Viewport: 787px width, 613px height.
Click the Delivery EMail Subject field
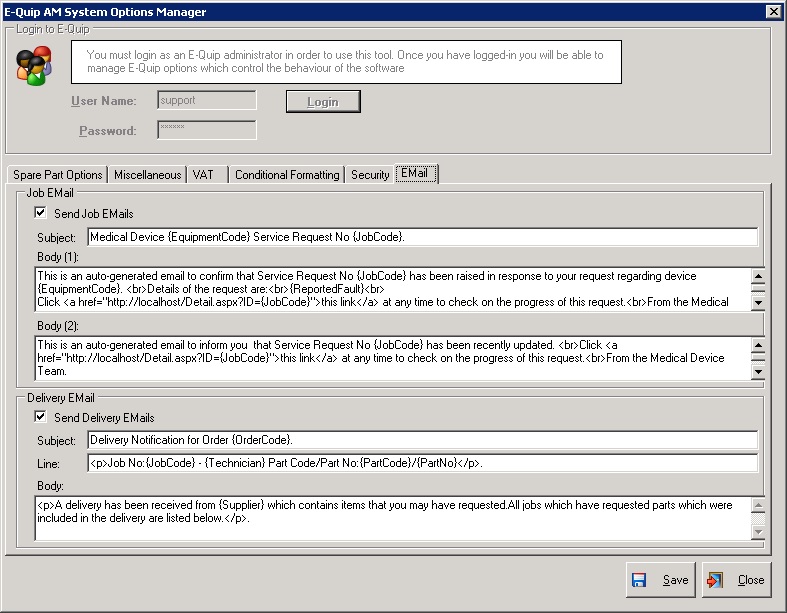[x=423, y=440]
